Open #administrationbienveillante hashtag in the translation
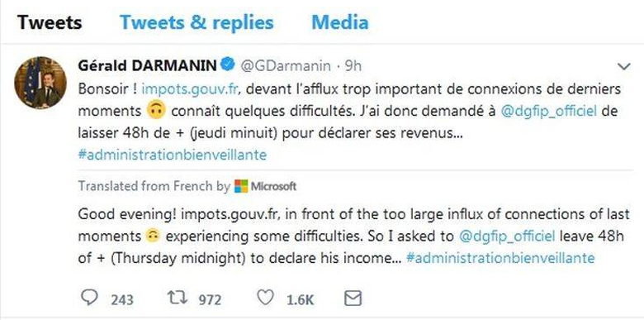644x320 pixels. 500,258
